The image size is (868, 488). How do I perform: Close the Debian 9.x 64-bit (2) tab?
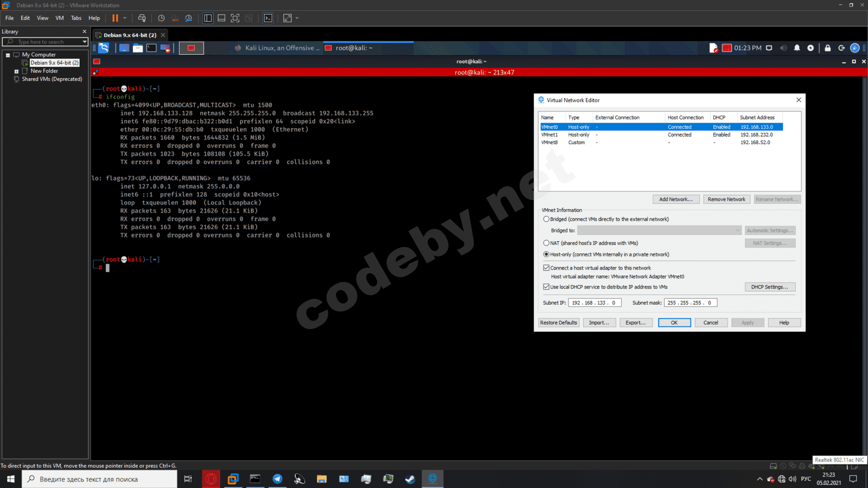pyautogui.click(x=163, y=35)
